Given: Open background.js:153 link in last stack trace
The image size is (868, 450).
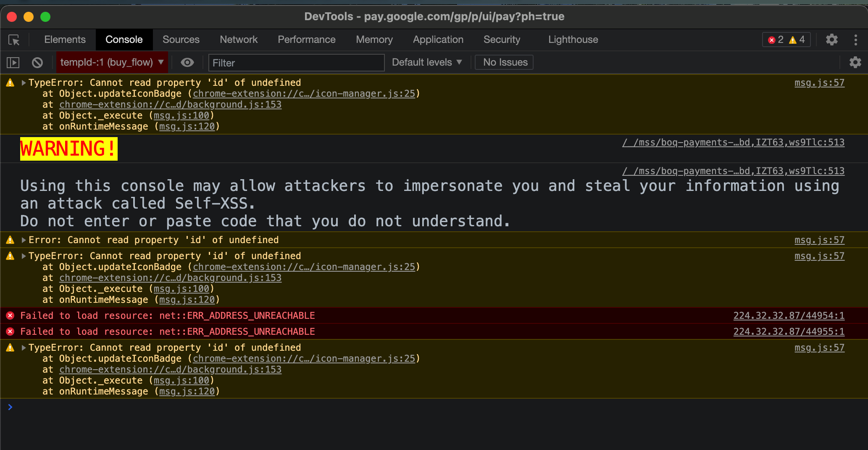Looking at the screenshot, I should click(170, 369).
